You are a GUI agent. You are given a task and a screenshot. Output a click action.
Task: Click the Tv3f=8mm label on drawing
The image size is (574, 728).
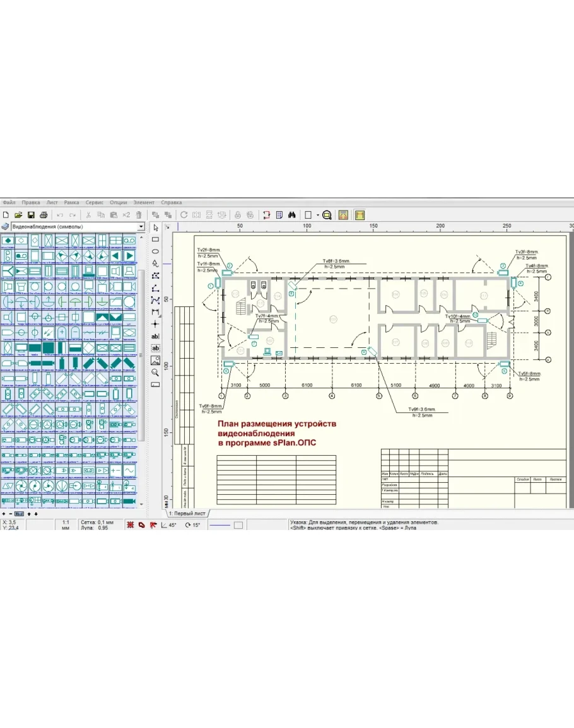(x=527, y=252)
